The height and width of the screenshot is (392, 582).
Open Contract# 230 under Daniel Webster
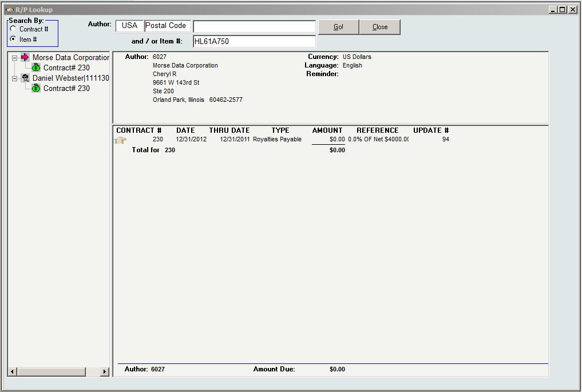(x=66, y=88)
